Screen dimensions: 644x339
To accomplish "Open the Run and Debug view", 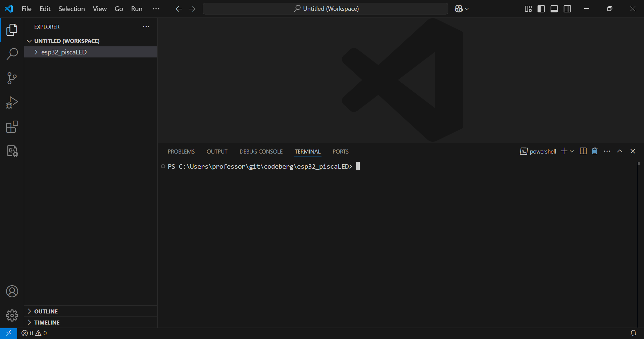I will point(12,102).
